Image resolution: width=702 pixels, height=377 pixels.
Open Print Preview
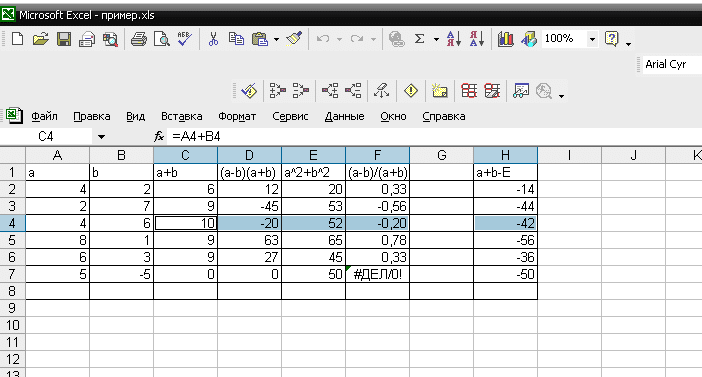click(162, 39)
